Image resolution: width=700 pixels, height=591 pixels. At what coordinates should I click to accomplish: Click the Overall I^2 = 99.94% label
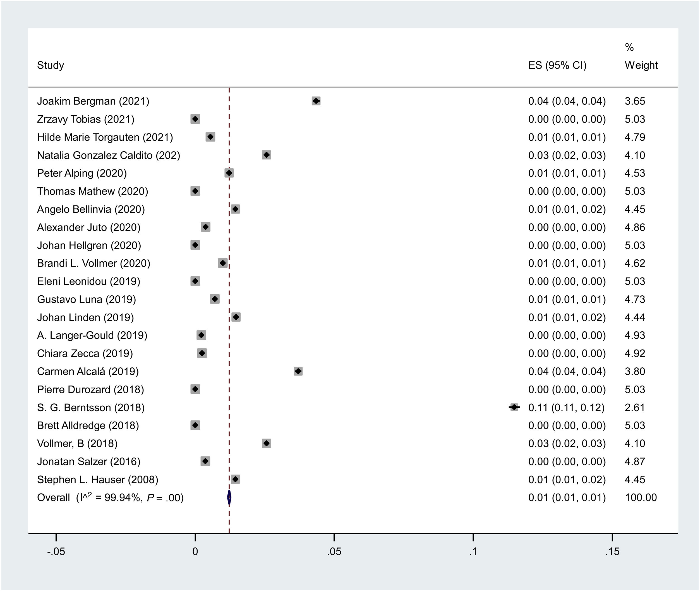pos(110,497)
